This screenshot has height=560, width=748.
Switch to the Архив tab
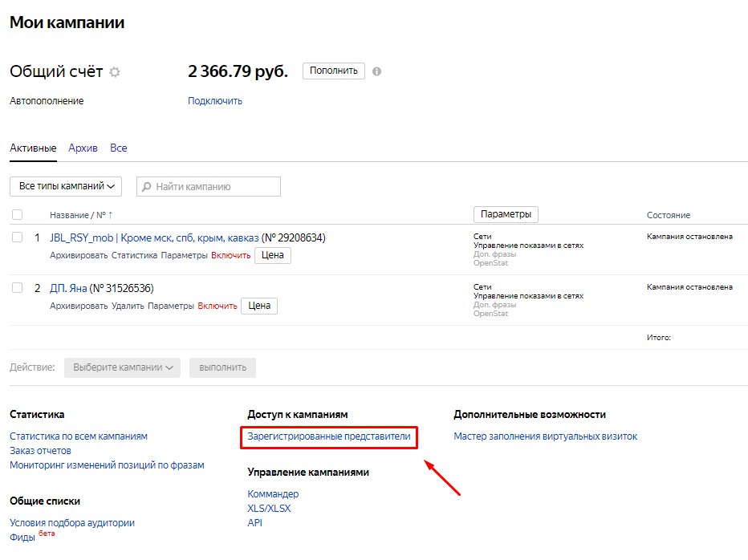[x=83, y=148]
